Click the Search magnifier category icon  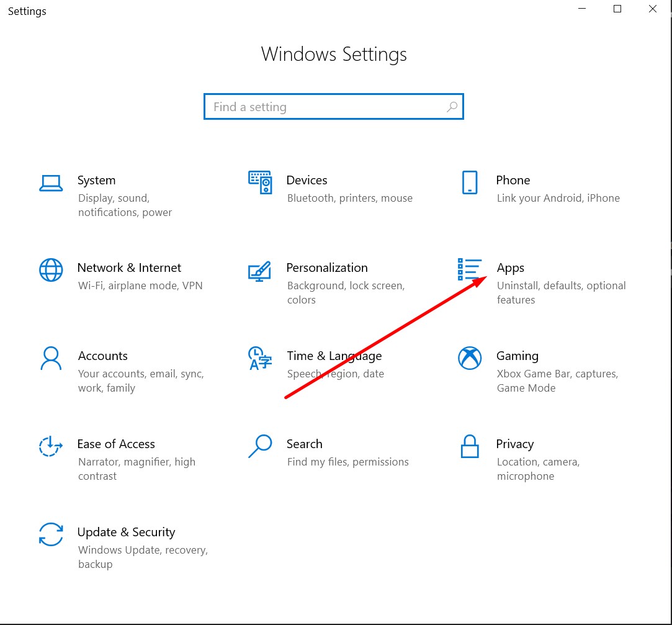[x=260, y=446]
